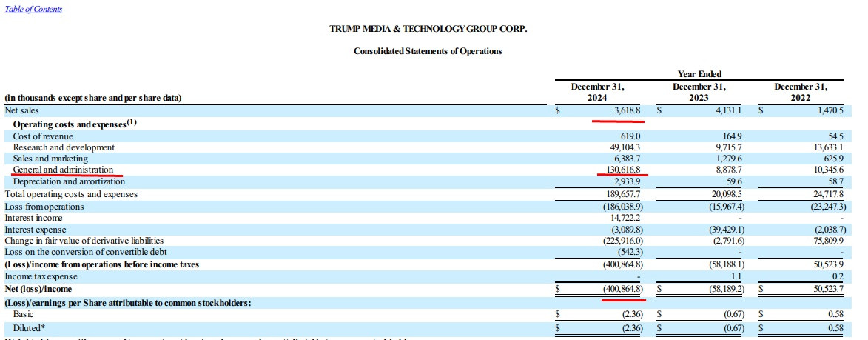Click the Diluted* earnings per share label
This screenshot has height=340, width=868.
pyautogui.click(x=30, y=327)
